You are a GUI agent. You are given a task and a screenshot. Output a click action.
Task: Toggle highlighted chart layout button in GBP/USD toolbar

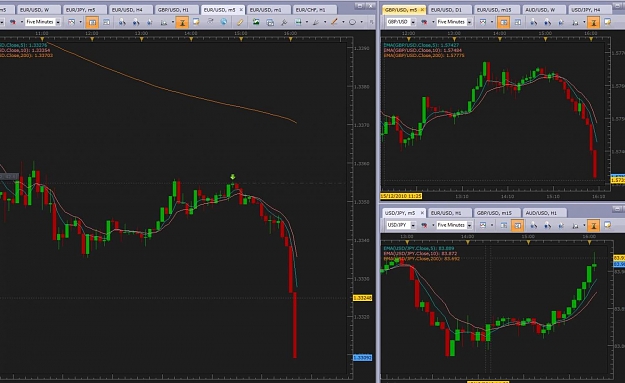pos(503,22)
